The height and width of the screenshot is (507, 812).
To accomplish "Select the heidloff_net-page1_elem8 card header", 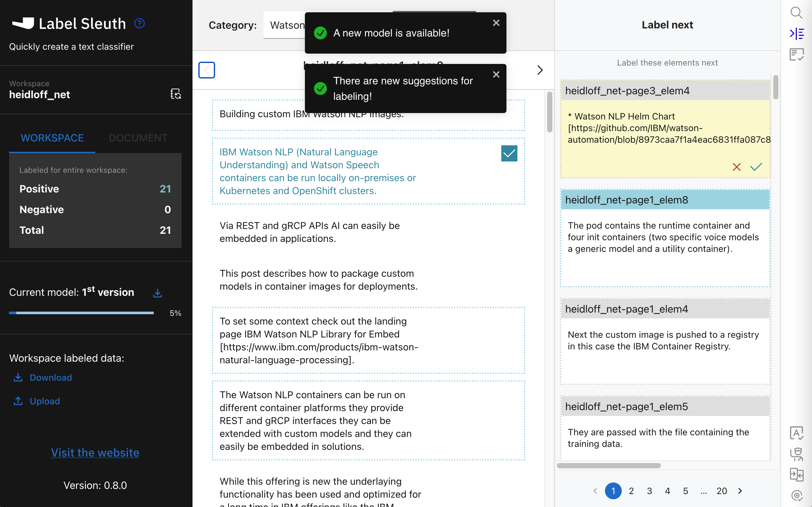I will click(665, 200).
